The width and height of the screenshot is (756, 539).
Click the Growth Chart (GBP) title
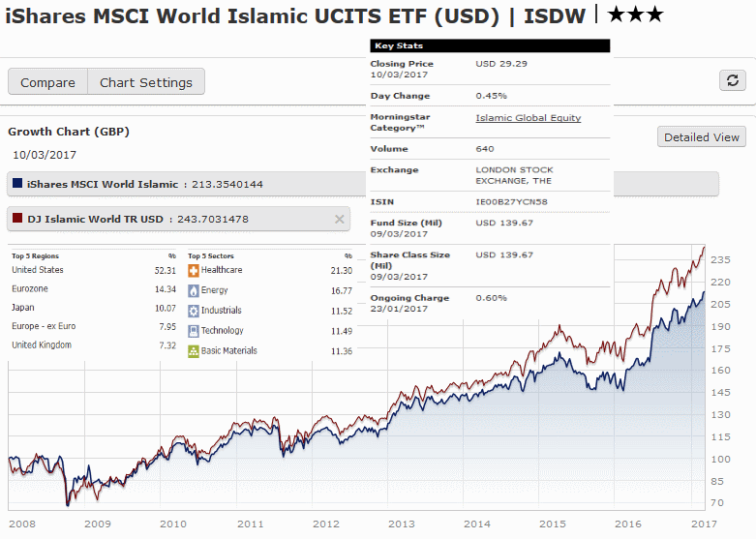(x=69, y=132)
